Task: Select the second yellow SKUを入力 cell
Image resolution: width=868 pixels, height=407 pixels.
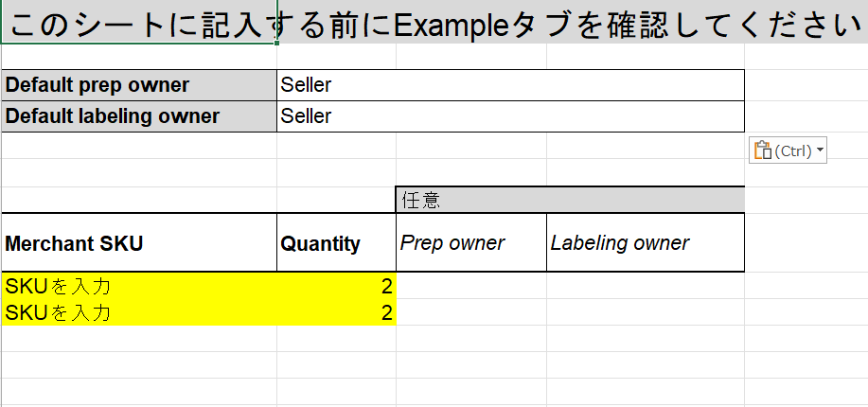Action: tap(139, 312)
